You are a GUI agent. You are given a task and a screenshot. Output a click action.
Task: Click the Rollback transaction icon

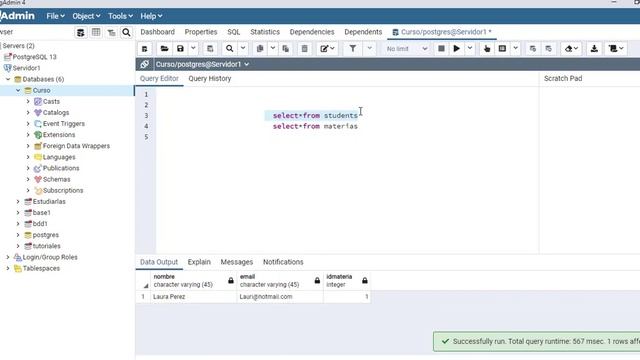[x=549, y=49]
